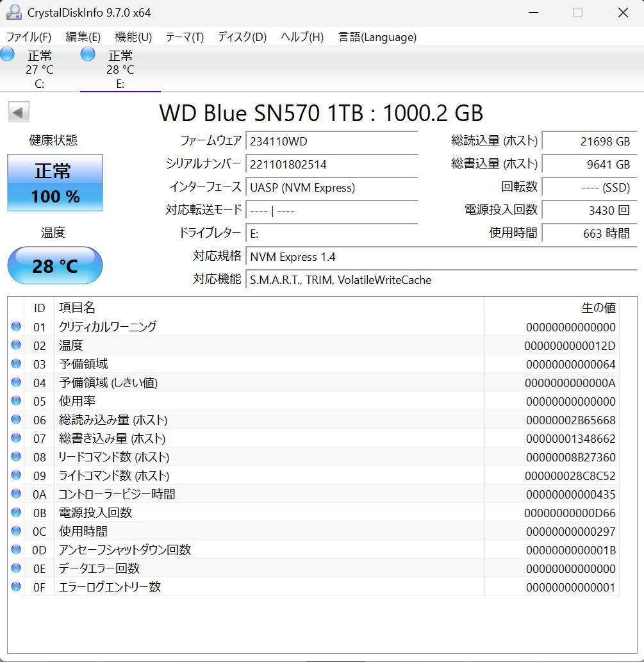
Task: Click the blue status dot beside 温度 row
Action: pos(15,345)
